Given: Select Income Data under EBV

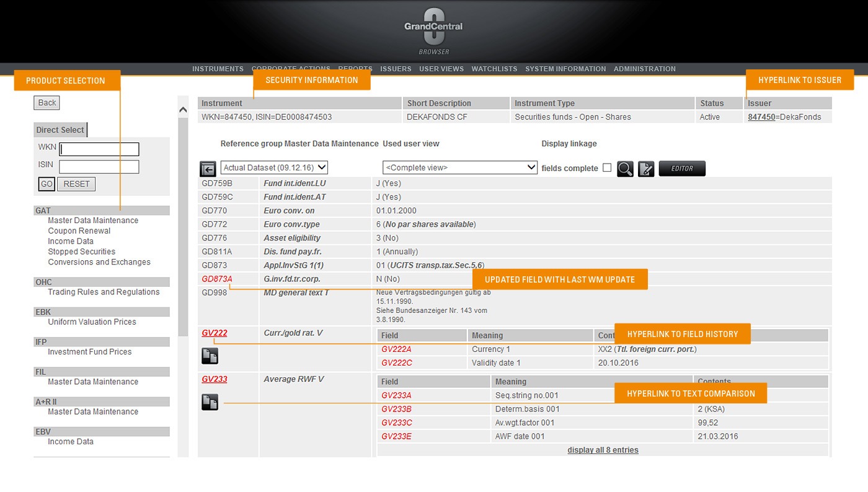Looking at the screenshot, I should point(71,442).
